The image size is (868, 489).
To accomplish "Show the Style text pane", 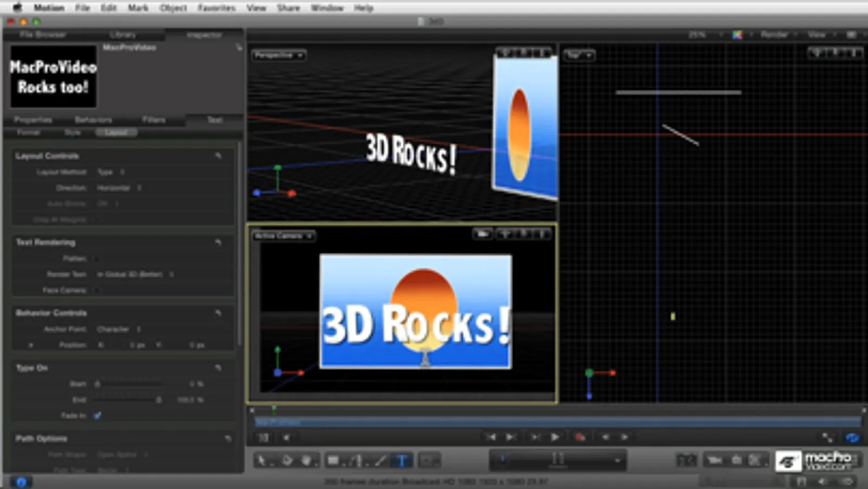I will pos(72,133).
